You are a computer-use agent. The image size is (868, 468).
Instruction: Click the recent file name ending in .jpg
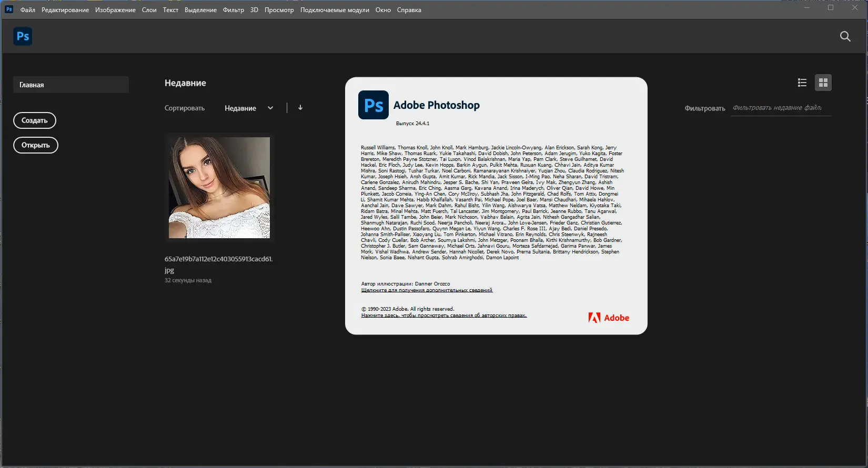pyautogui.click(x=218, y=264)
